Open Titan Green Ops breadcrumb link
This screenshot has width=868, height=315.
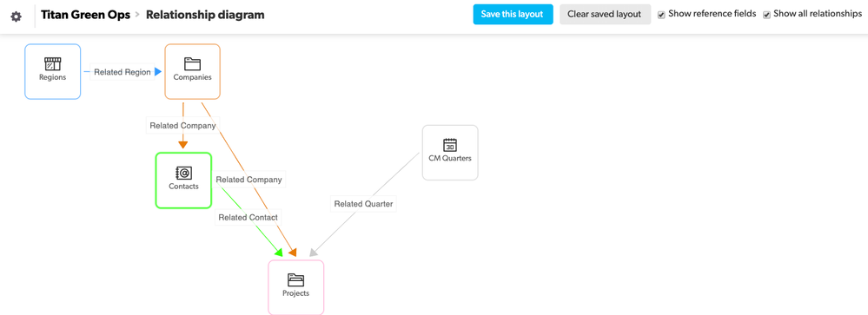(x=86, y=15)
